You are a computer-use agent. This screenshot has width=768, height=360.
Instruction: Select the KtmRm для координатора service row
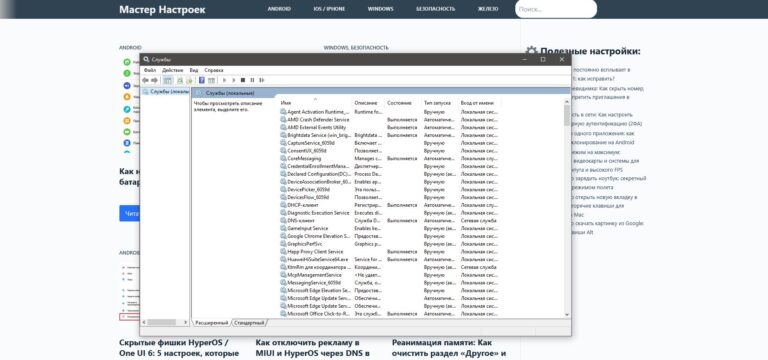[x=390, y=267]
